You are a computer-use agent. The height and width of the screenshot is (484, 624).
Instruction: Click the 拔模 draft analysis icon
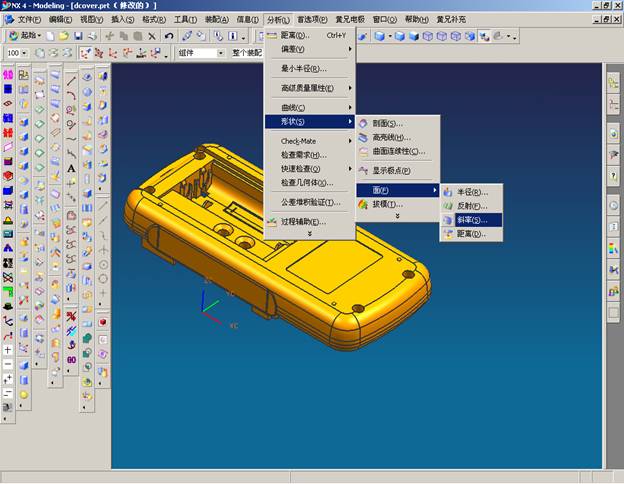tap(364, 204)
